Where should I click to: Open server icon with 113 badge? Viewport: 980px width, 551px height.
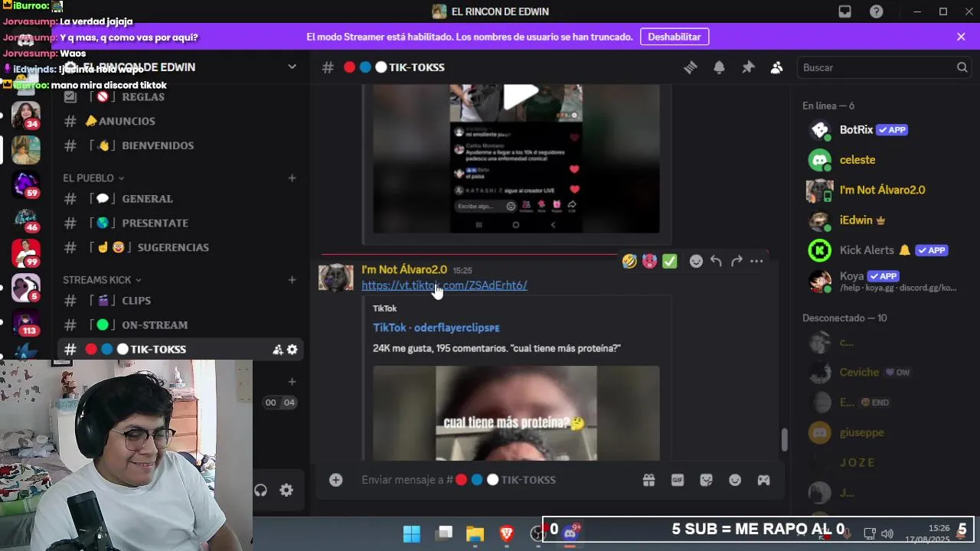pyautogui.click(x=25, y=321)
